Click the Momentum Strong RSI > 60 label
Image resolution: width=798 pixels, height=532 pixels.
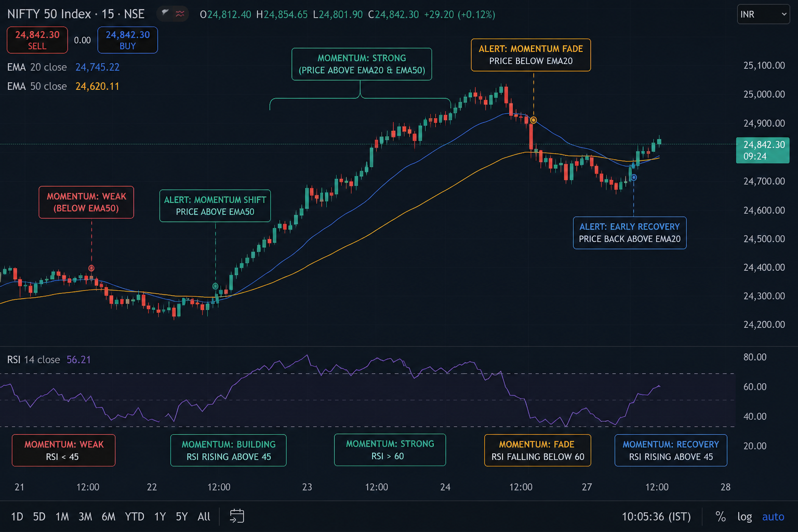point(390,450)
